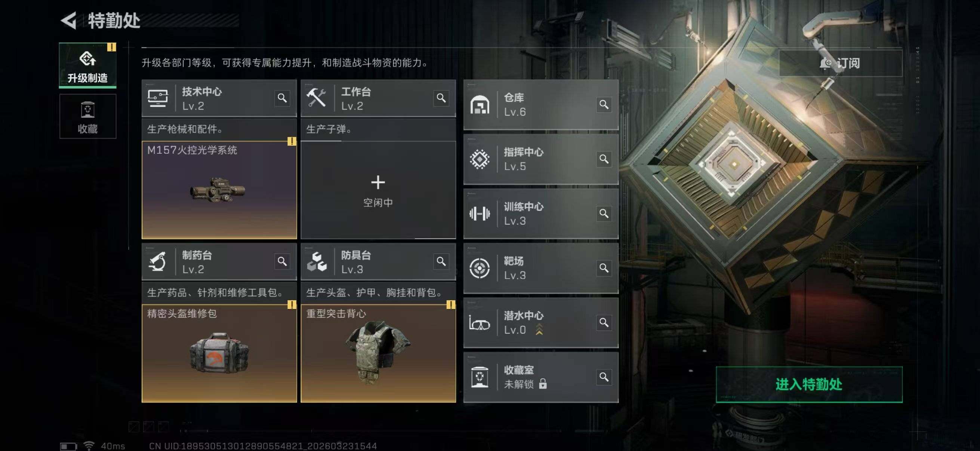Add production in the idle 空闲中 slot
980x451 pixels.
pyautogui.click(x=378, y=190)
